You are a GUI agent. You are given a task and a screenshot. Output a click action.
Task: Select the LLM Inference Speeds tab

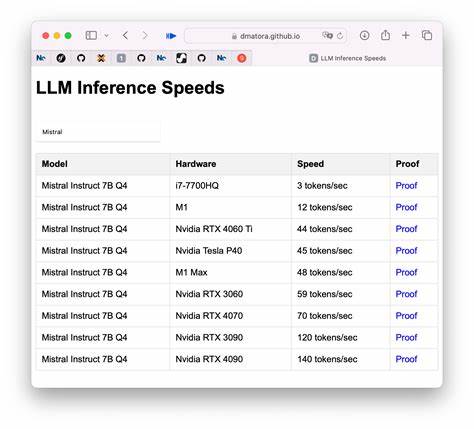(x=347, y=58)
